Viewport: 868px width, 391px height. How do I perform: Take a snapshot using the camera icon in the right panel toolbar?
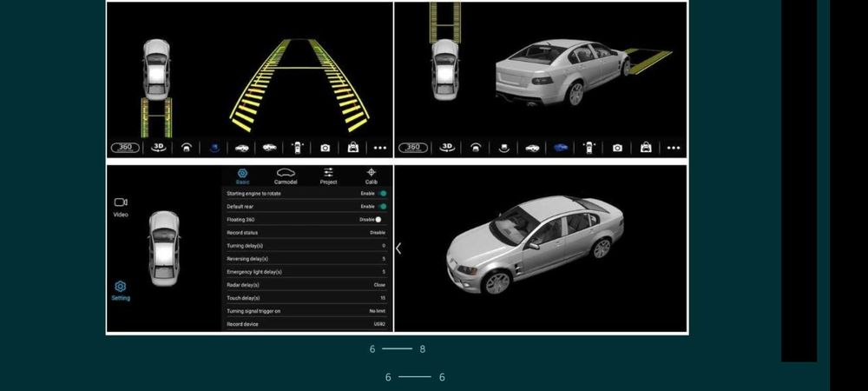617,148
